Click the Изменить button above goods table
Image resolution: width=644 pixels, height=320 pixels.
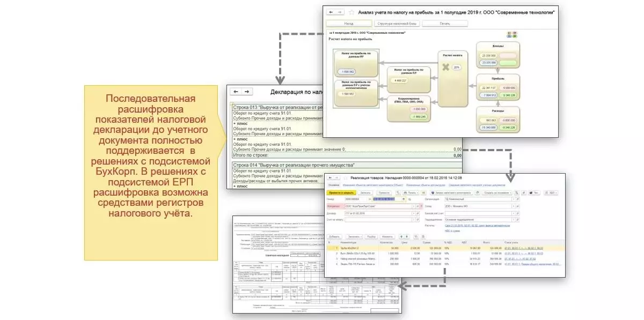[387, 236]
